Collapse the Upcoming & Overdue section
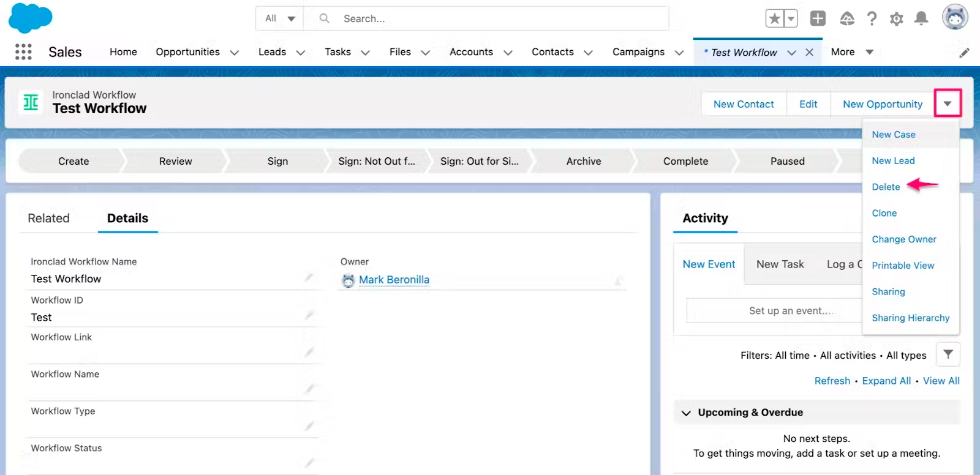 coord(686,413)
